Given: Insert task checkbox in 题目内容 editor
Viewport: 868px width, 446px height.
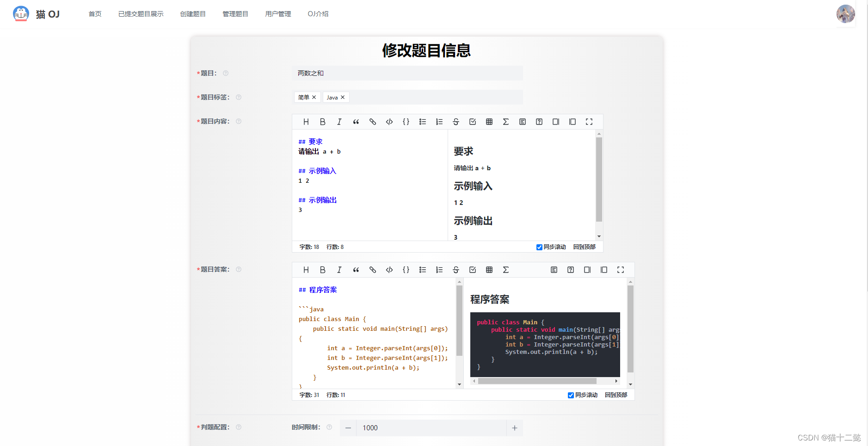Looking at the screenshot, I should [473, 122].
